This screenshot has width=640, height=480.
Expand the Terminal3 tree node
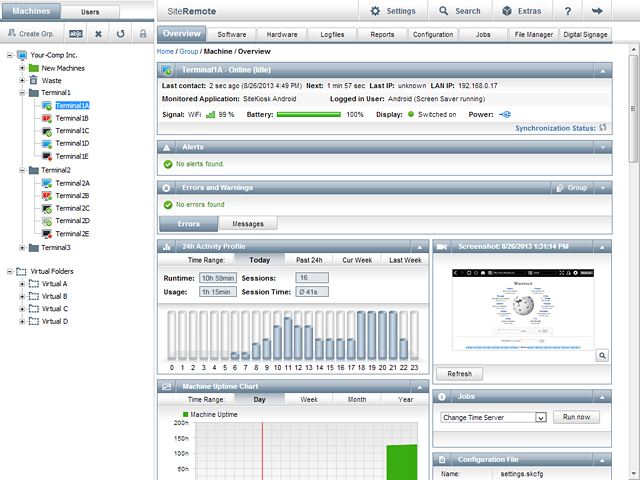22,247
